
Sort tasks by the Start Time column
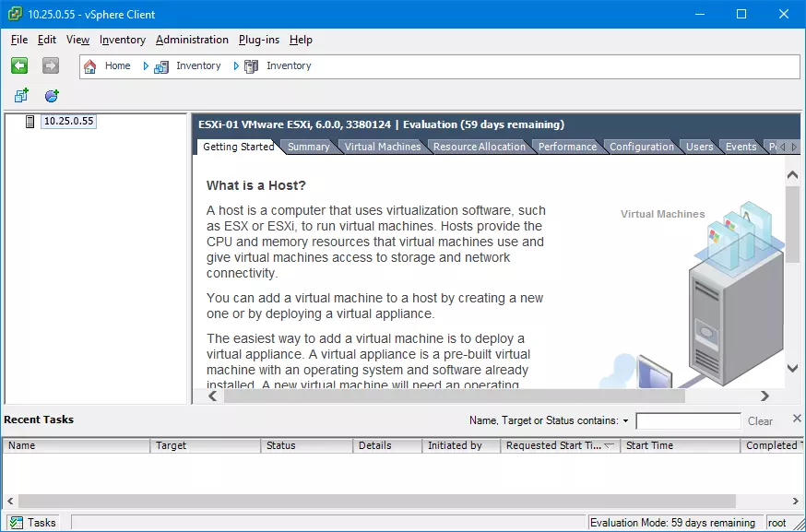[681, 445]
